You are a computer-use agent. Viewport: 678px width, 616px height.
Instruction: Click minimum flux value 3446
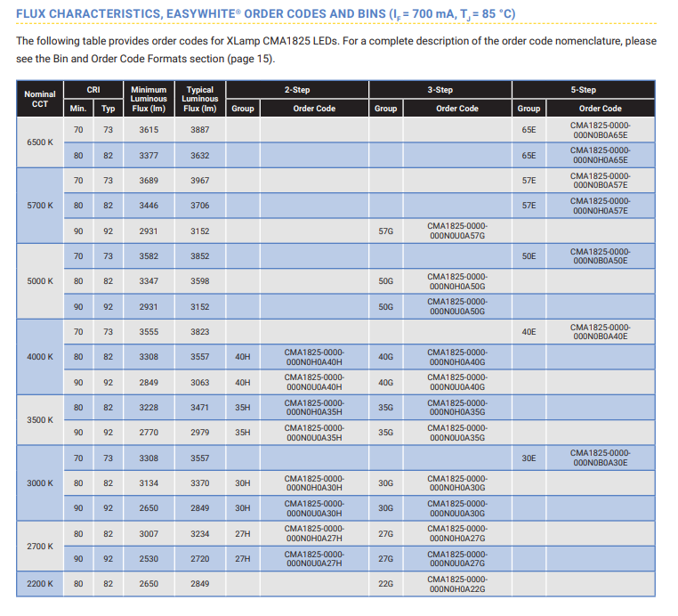[x=149, y=206]
